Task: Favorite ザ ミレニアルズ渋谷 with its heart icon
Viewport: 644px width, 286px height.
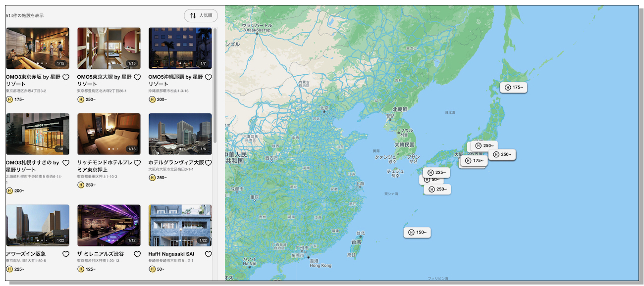Action: tap(137, 254)
